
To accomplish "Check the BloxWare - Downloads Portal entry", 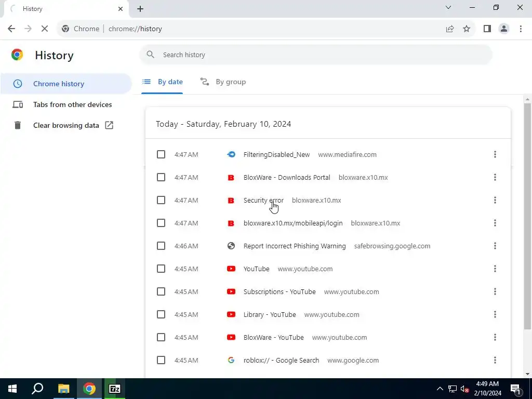I will [161, 178].
